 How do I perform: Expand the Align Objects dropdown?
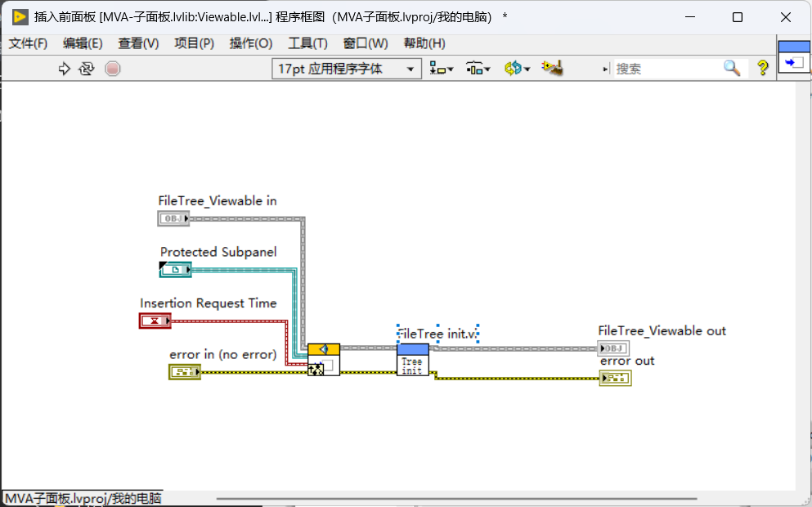[442, 69]
